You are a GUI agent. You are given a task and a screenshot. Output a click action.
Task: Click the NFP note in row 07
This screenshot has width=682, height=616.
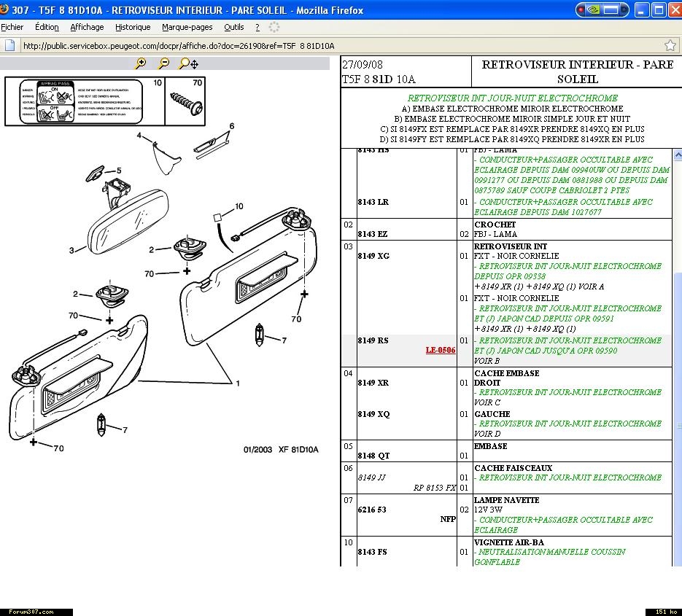[x=448, y=519]
